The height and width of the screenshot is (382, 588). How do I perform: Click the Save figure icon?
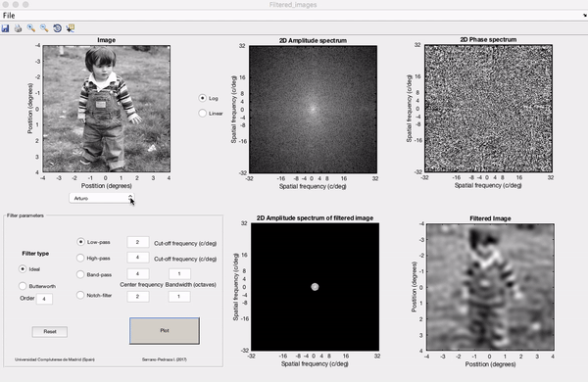5,28
